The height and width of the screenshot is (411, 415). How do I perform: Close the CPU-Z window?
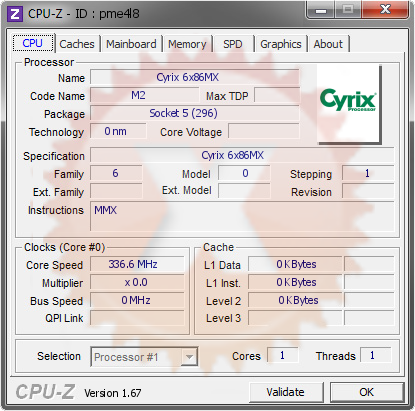pos(385,10)
